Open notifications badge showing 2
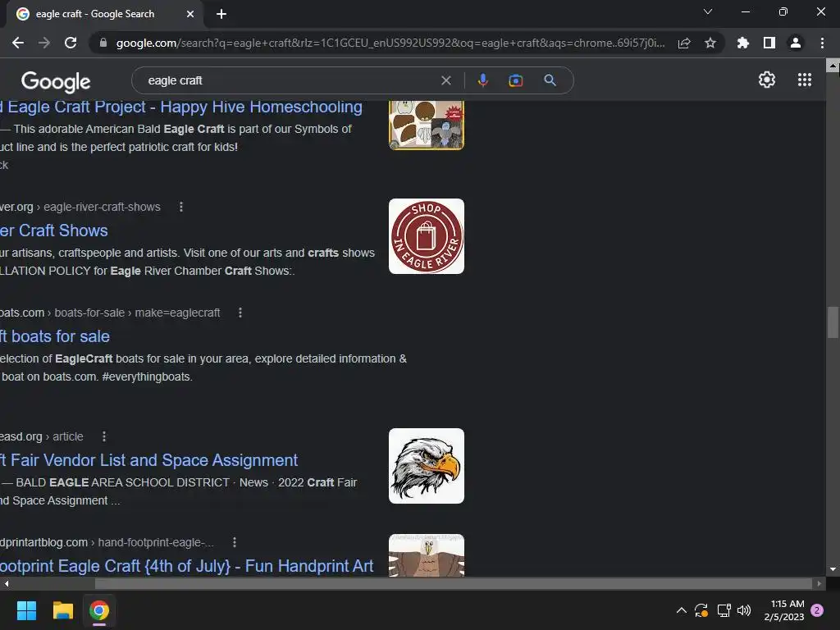The height and width of the screenshot is (630, 840). [x=817, y=610]
